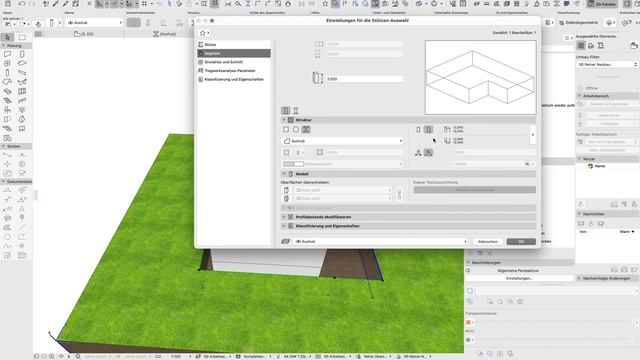This screenshot has width=640, height=360.
Task: Open favorites star in settings dialog
Action: pos(204,33)
